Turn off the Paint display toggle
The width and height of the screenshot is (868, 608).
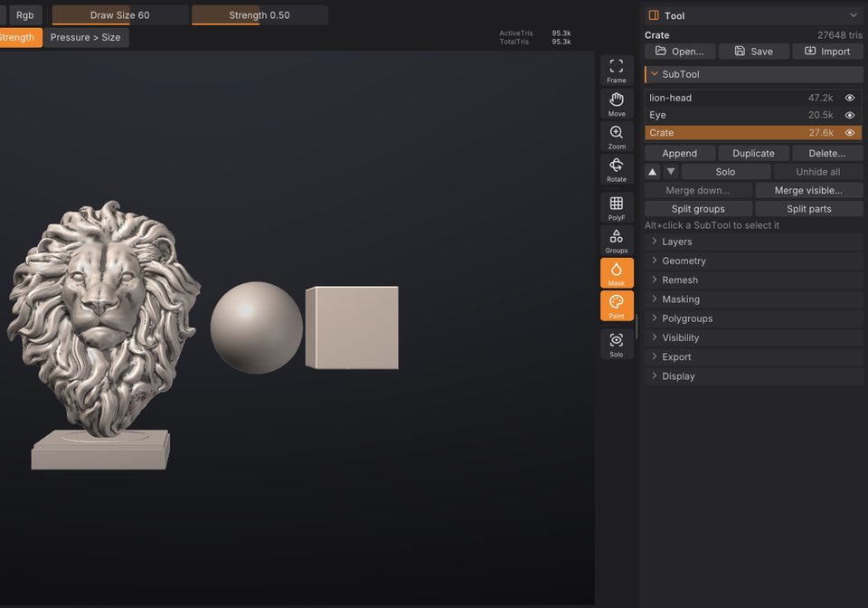click(x=616, y=306)
